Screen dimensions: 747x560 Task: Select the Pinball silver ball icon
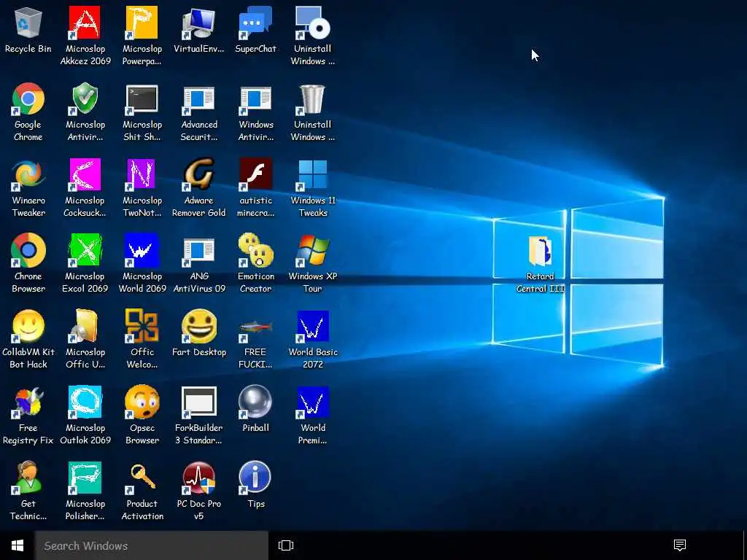tap(255, 402)
